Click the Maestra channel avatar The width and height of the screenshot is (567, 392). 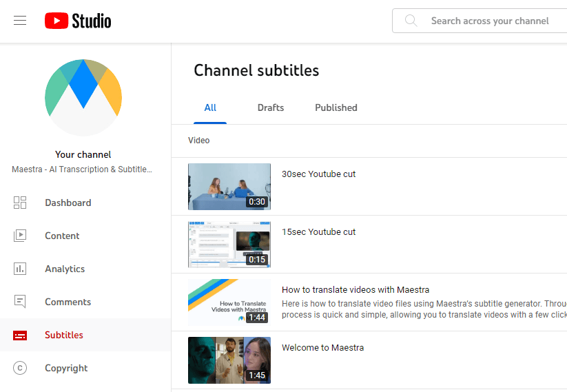83,98
